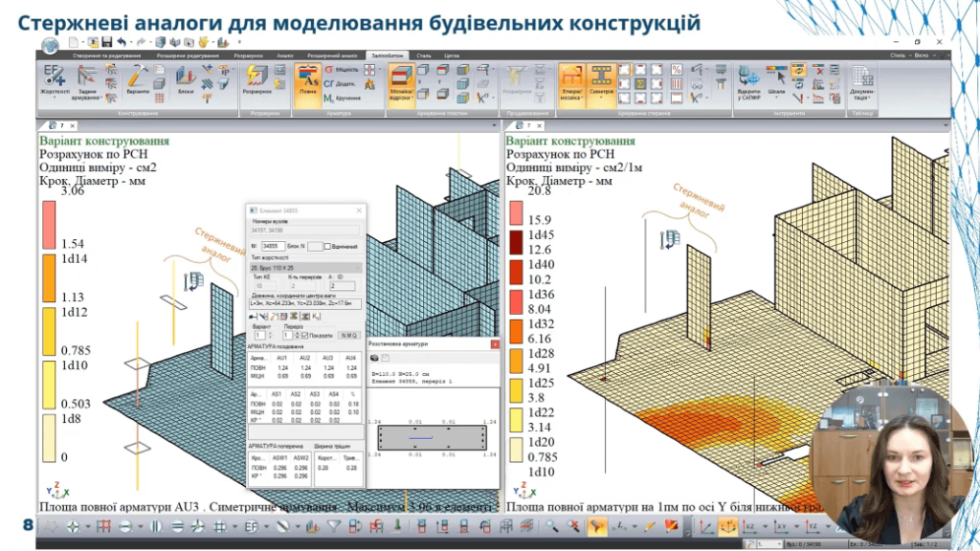
Task: Open the Розширений аналіз tab
Action: click(x=332, y=55)
